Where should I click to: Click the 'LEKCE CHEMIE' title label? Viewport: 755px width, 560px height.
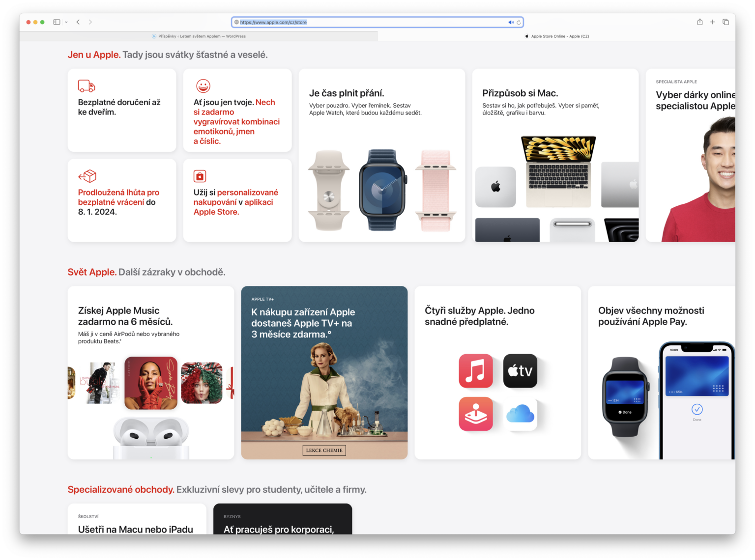324,450
